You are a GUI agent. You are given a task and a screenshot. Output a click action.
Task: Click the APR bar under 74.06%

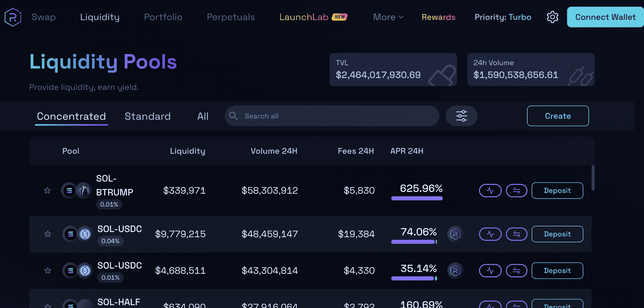(x=414, y=242)
